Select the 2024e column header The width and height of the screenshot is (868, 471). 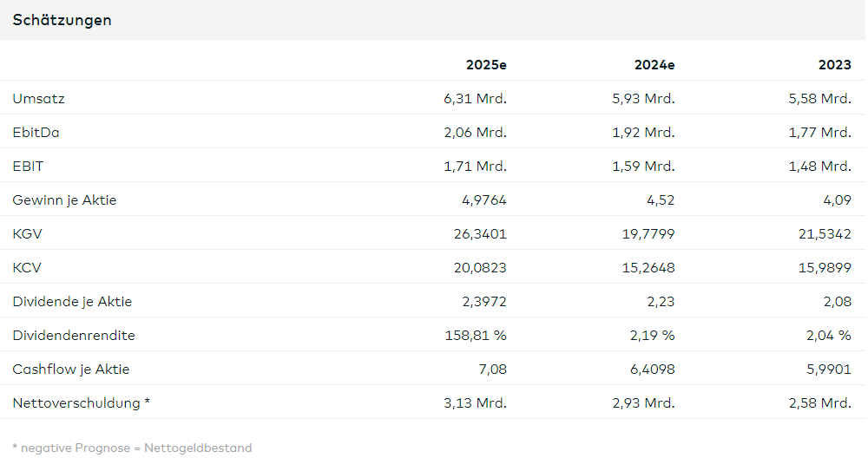tap(654, 65)
